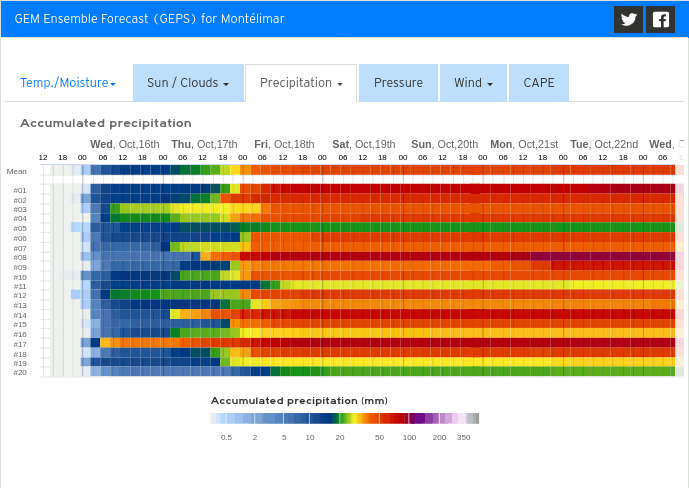
Task: Click legend value 20
Action: click(340, 437)
